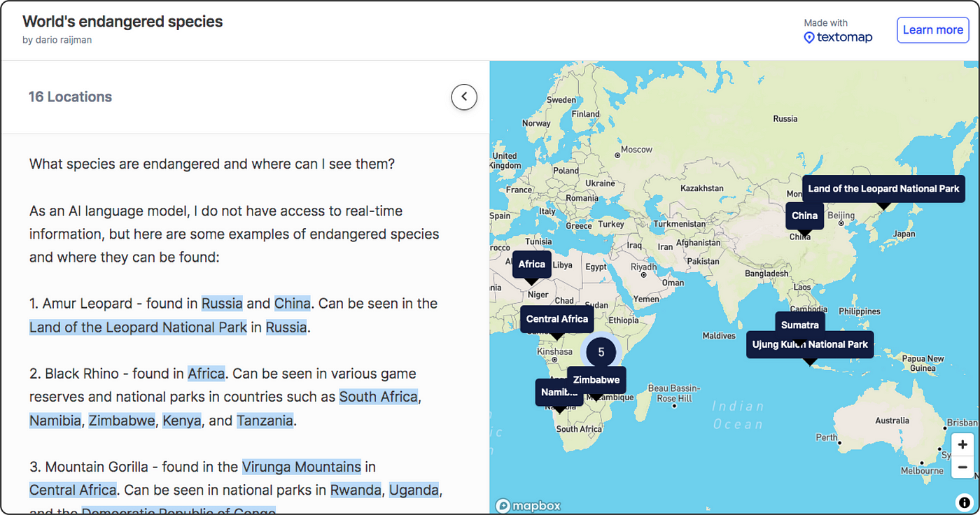Select the Ujung Kulon National Park marker

pos(809,344)
